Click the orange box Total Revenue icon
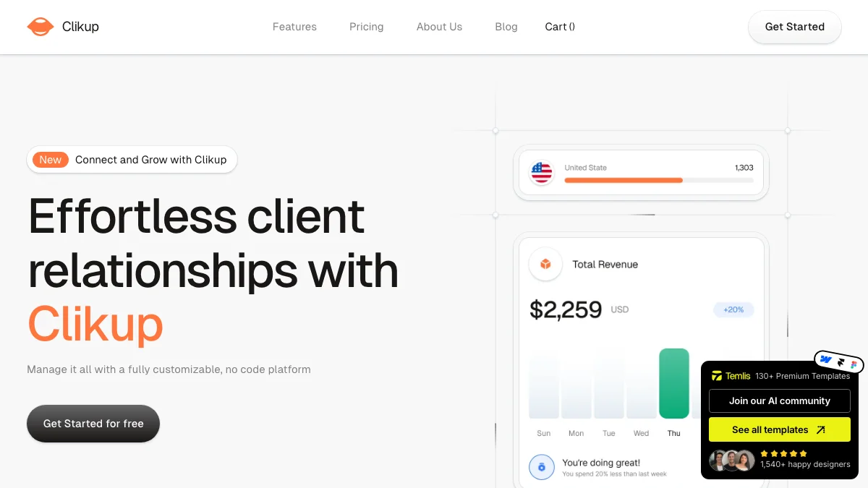This screenshot has height=488, width=868. point(545,265)
